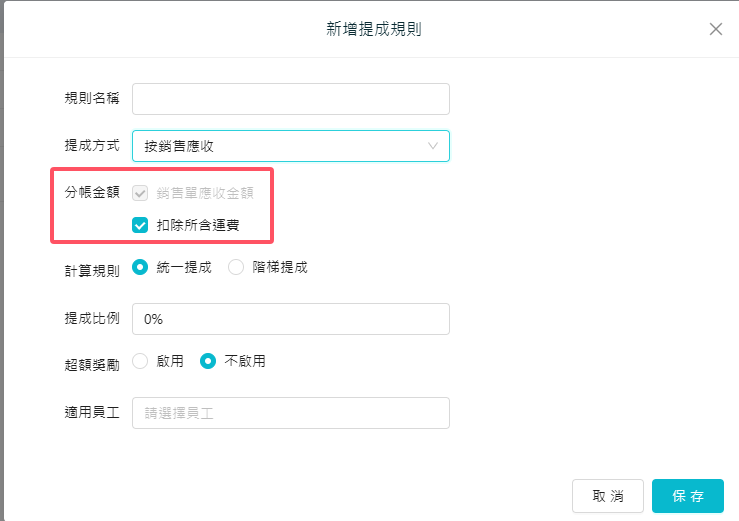Open the 提成方式 dropdown showing 按銷售應收

click(290, 146)
